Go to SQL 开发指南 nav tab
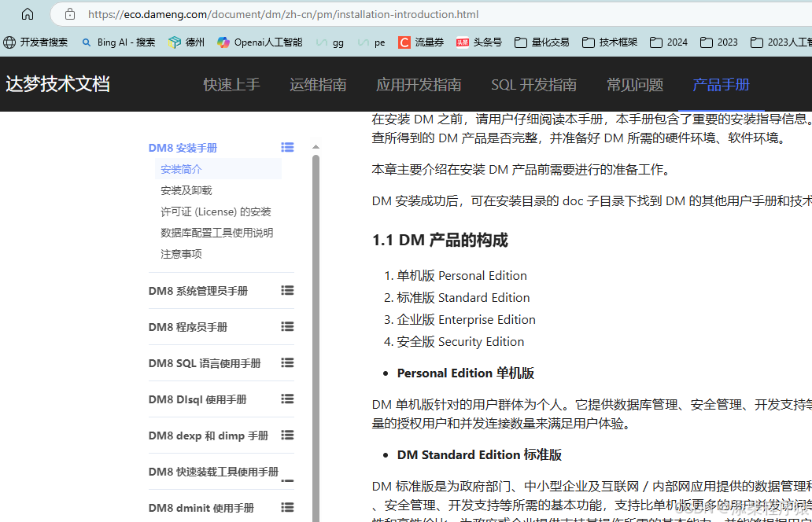Image resolution: width=812 pixels, height=522 pixels. click(533, 84)
